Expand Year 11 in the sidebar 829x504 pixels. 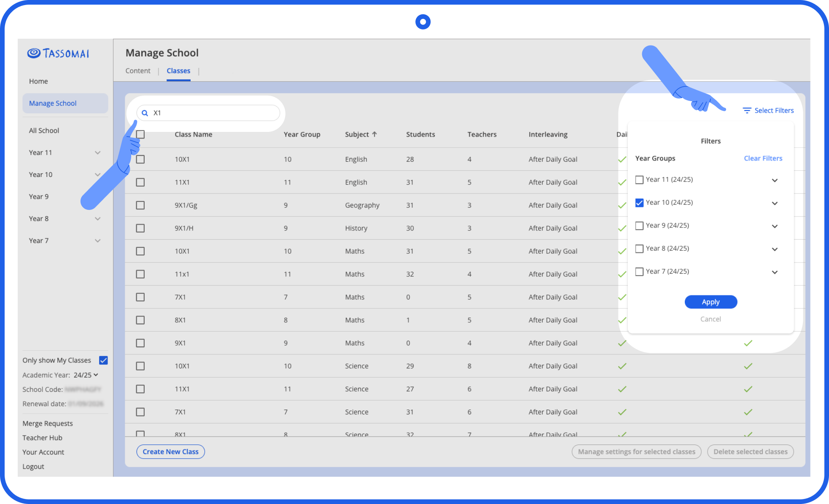(98, 153)
